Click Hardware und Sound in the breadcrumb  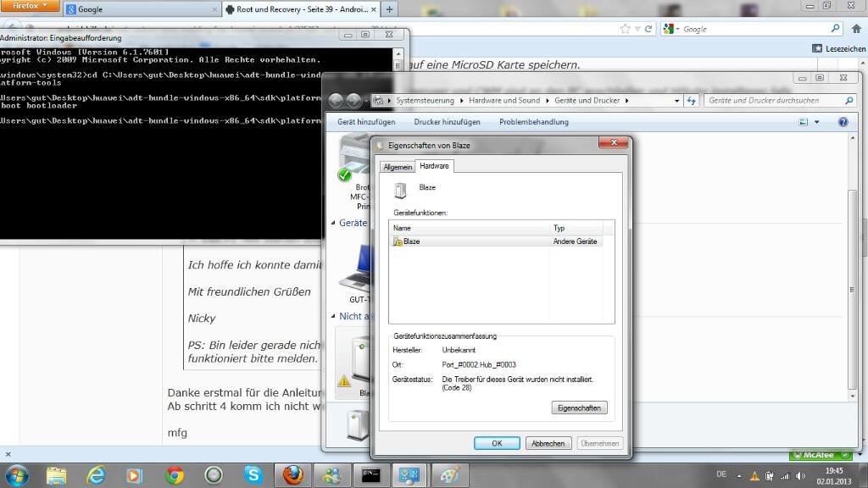coord(504,101)
